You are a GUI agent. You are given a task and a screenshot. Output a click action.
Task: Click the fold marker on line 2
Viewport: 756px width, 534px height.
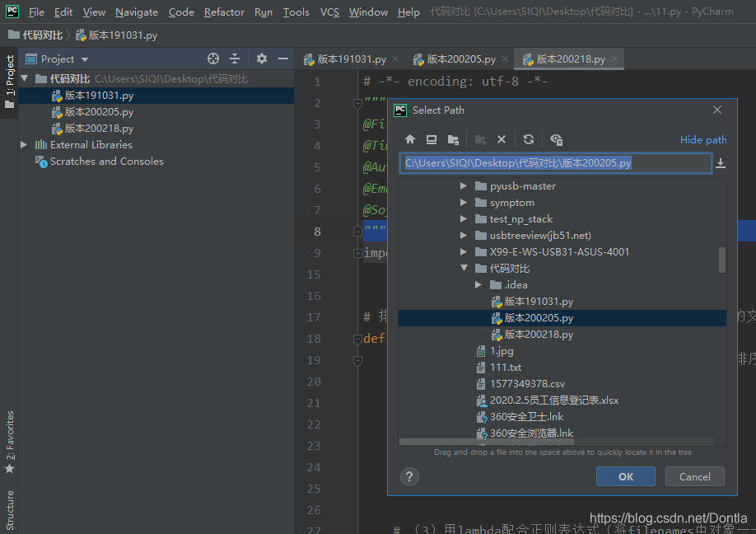coord(357,103)
